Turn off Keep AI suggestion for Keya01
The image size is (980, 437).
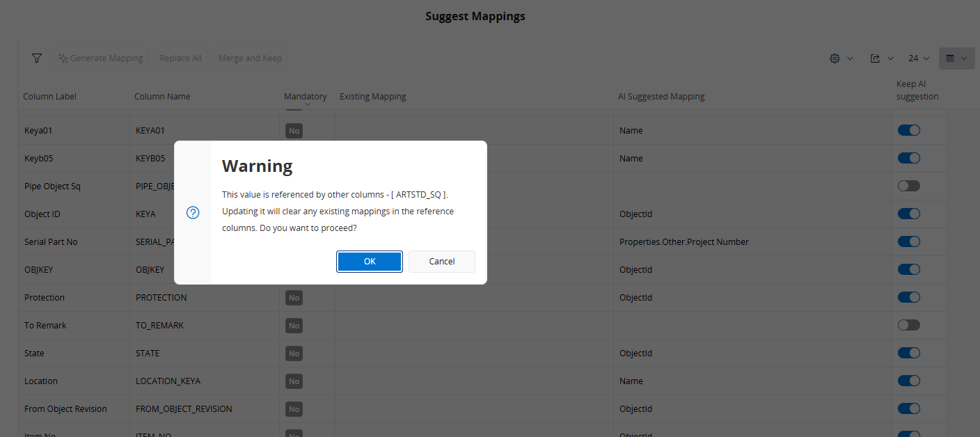(908, 130)
